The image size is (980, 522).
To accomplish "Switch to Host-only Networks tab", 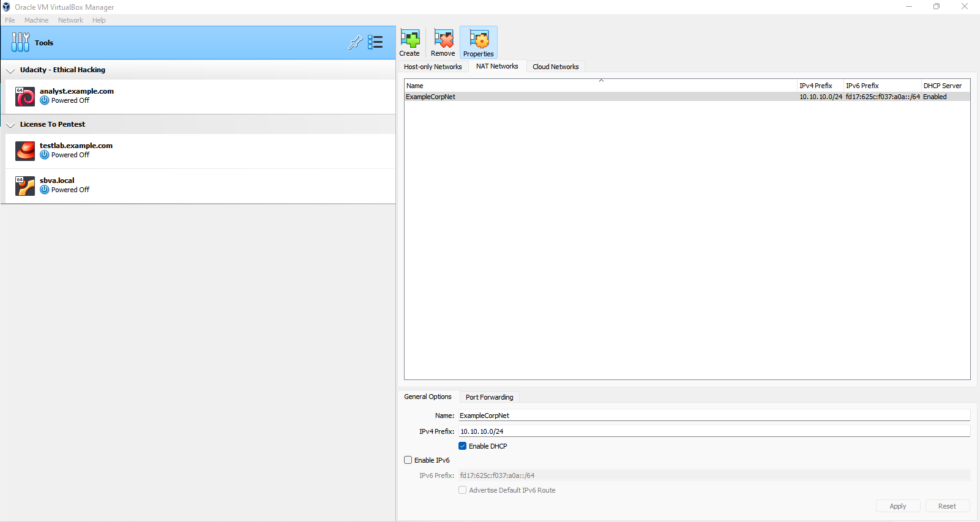I will click(x=433, y=67).
